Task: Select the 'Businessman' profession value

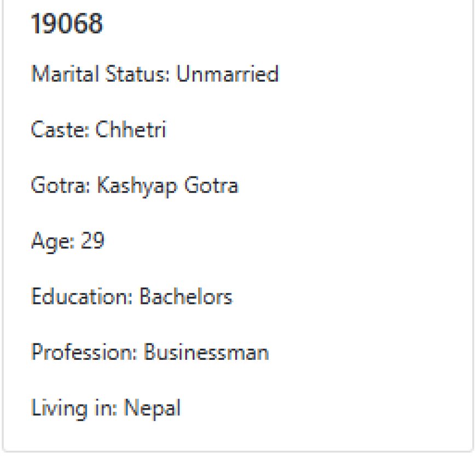Action: click(206, 352)
